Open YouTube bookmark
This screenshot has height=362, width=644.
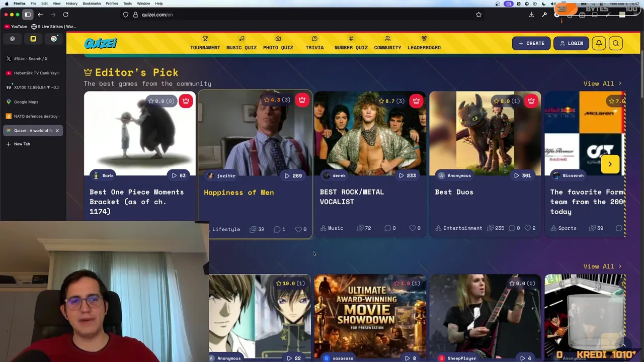click(16, 26)
